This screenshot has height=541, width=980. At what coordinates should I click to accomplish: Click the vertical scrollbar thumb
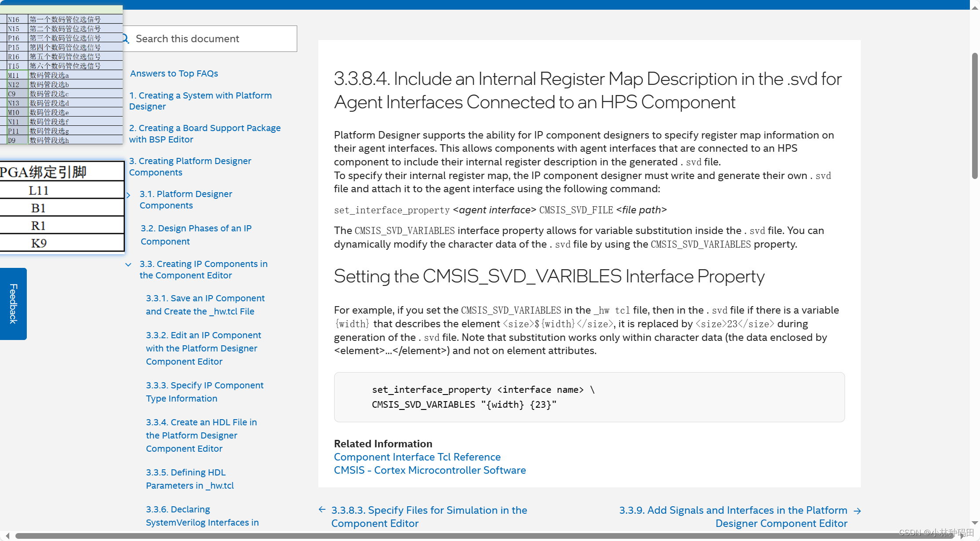point(974,115)
